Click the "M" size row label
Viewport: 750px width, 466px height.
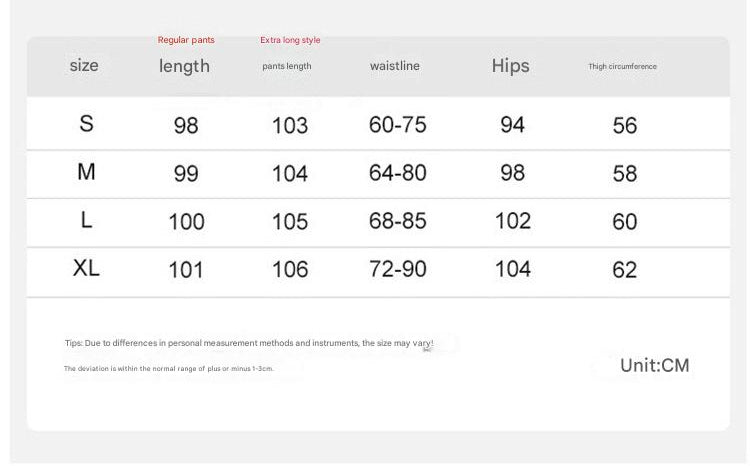tap(87, 172)
